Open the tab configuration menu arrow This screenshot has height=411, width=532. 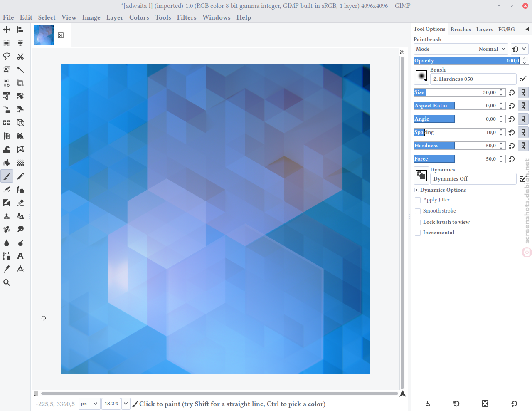(527, 29)
